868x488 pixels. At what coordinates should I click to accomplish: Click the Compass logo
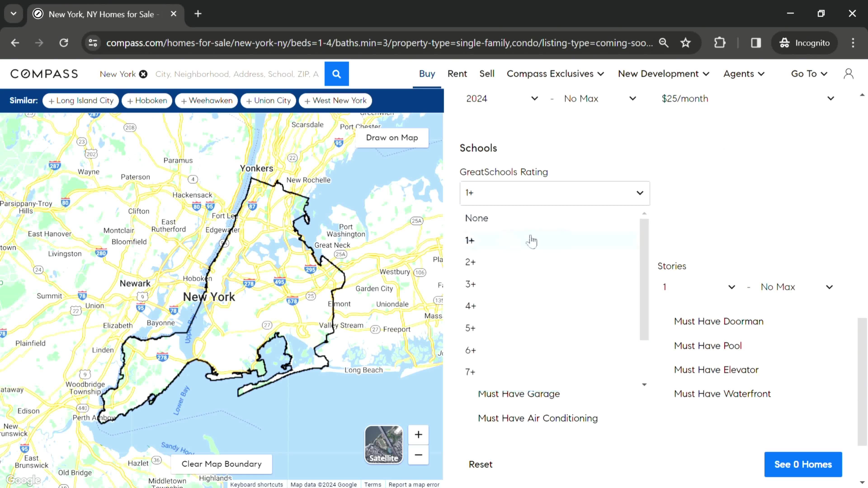pyautogui.click(x=44, y=74)
